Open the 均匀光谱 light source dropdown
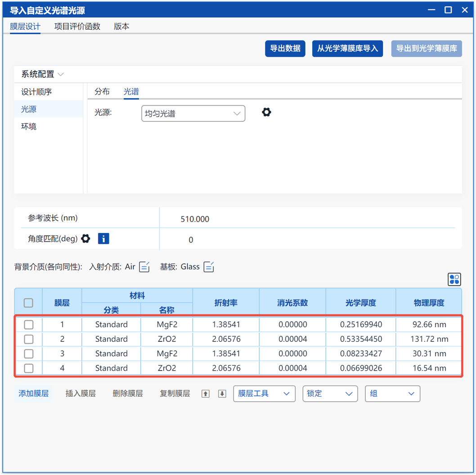The height and width of the screenshot is (475, 476). (193, 114)
